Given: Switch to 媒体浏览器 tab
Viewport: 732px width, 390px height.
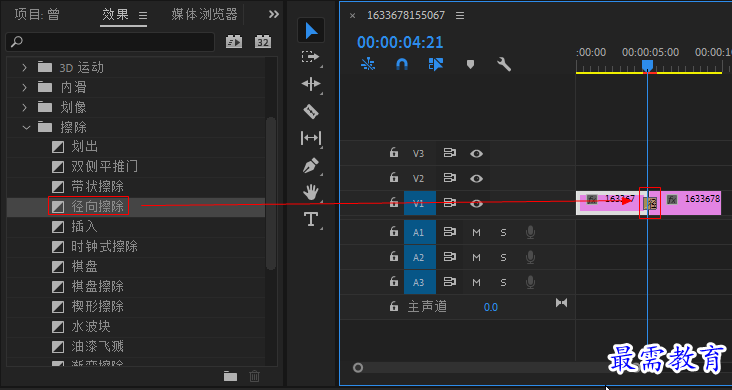Looking at the screenshot, I should [204, 14].
